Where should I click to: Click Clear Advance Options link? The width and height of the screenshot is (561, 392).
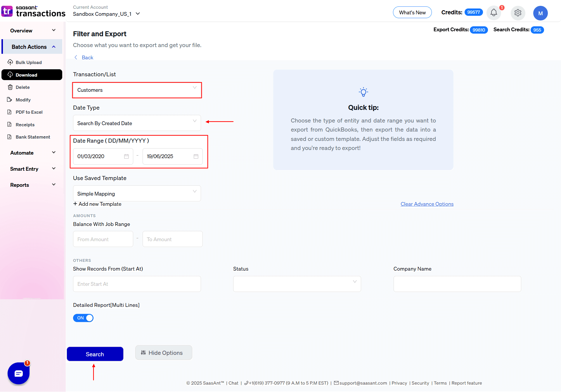coord(427,204)
